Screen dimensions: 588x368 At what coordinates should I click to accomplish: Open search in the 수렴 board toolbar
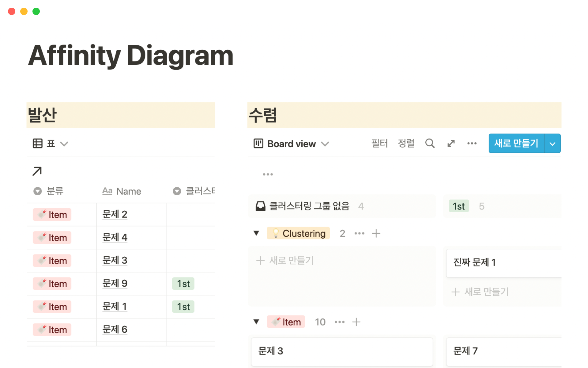430,143
